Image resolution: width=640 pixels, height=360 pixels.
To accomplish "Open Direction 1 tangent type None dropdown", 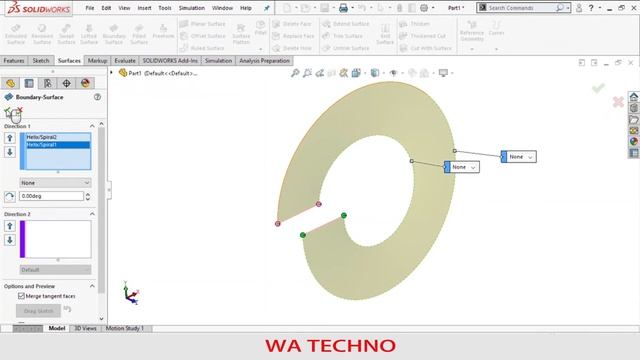I will pyautogui.click(x=55, y=183).
